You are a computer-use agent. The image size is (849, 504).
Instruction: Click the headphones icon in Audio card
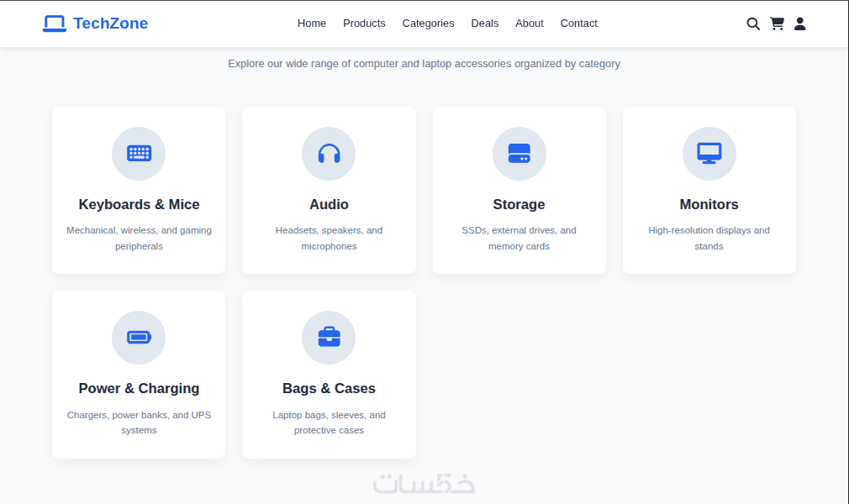(x=329, y=153)
